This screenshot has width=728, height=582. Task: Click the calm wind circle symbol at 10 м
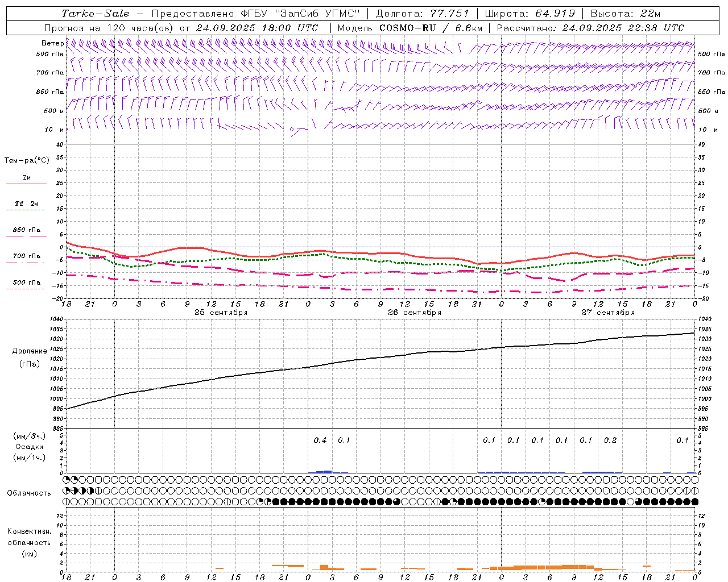tap(292, 130)
